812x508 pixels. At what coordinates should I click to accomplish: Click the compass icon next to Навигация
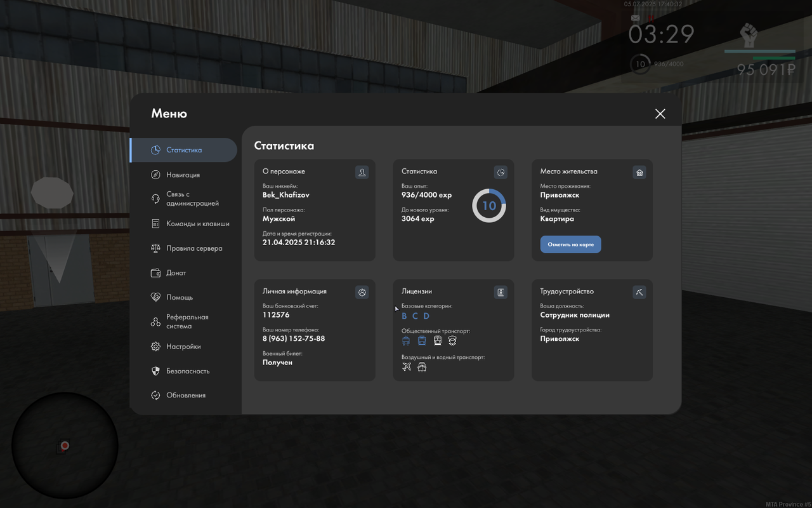click(x=155, y=175)
